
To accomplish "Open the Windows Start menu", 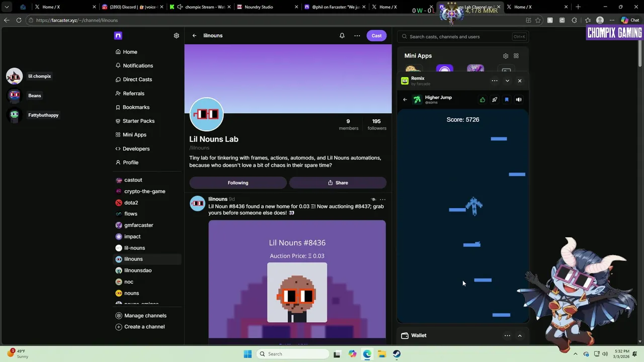I will pyautogui.click(x=248, y=354).
